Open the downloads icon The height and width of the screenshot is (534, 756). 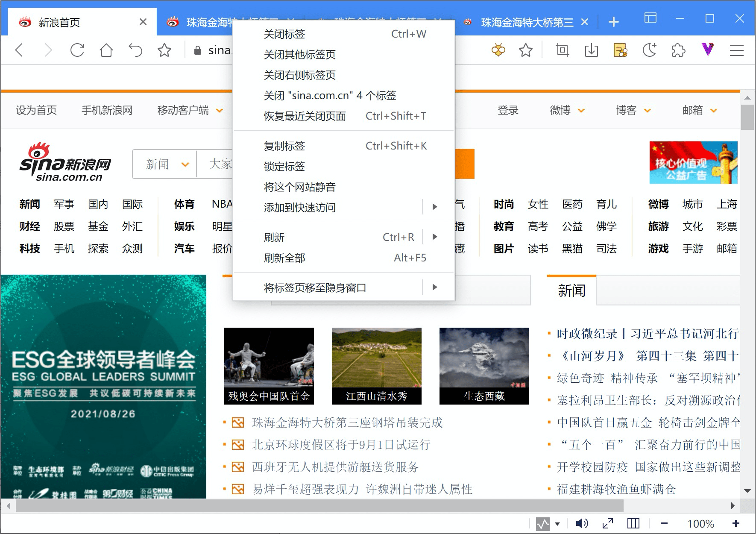(x=592, y=50)
